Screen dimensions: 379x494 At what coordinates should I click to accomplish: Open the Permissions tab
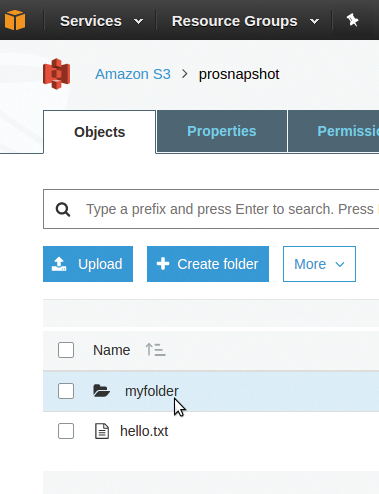pos(333,131)
